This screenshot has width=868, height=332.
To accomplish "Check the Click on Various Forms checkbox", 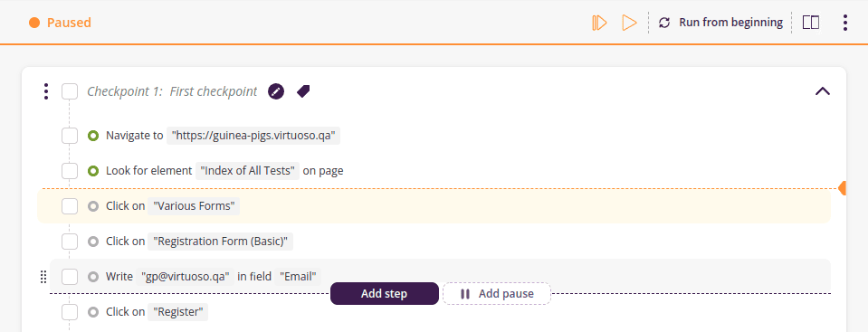I will click(70, 206).
